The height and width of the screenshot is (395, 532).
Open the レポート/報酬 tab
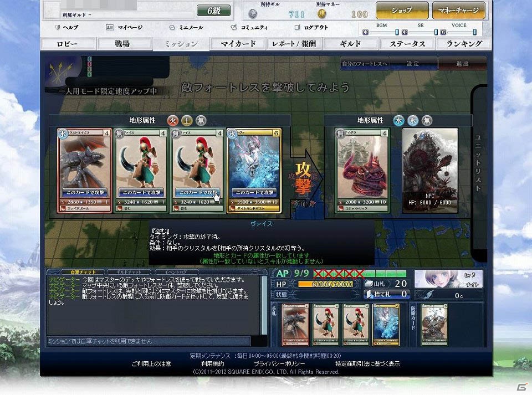click(294, 44)
